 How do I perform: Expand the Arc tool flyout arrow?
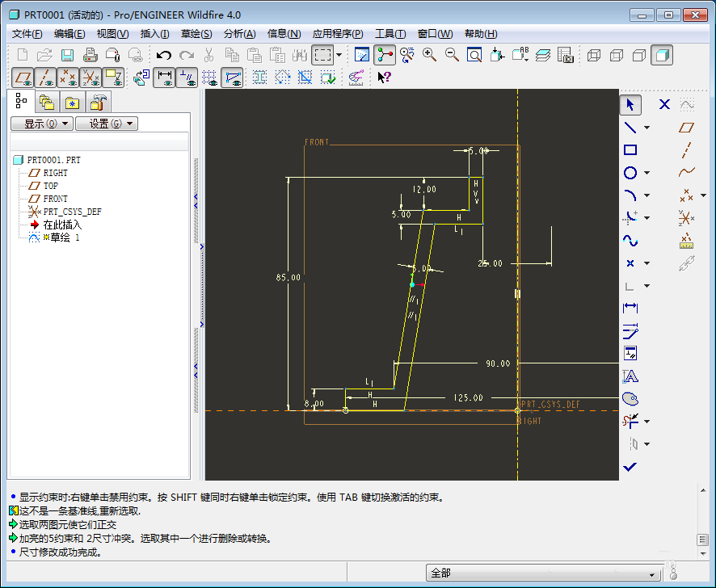click(647, 195)
